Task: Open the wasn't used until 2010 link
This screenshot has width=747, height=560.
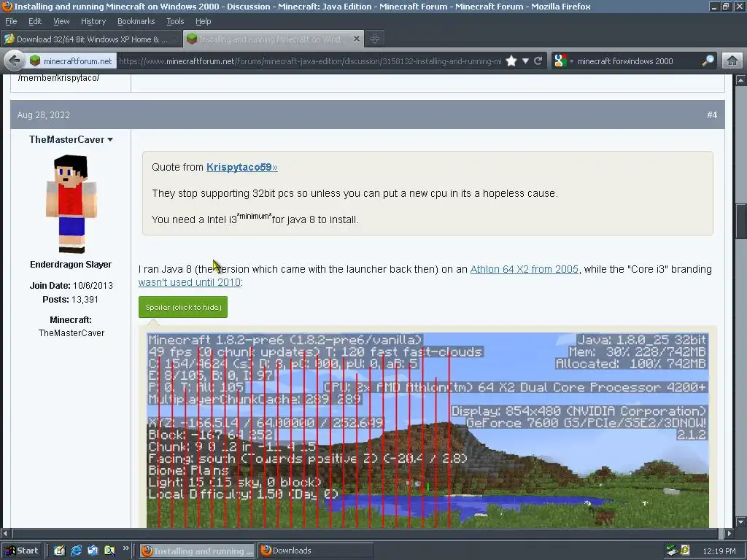Action: pyautogui.click(x=189, y=282)
